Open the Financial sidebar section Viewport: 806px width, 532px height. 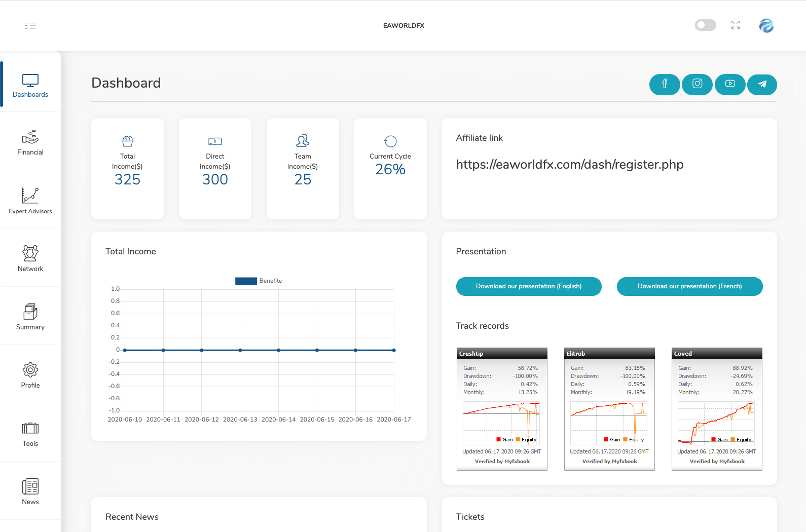tap(30, 142)
